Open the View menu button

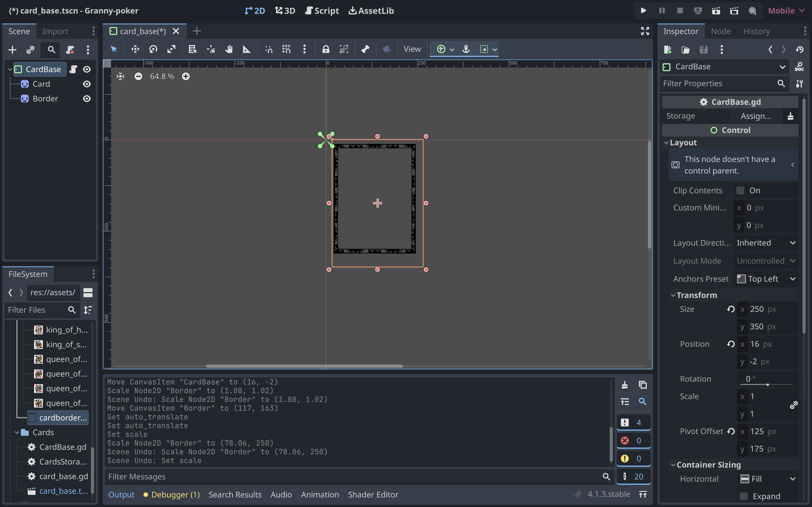coord(412,49)
